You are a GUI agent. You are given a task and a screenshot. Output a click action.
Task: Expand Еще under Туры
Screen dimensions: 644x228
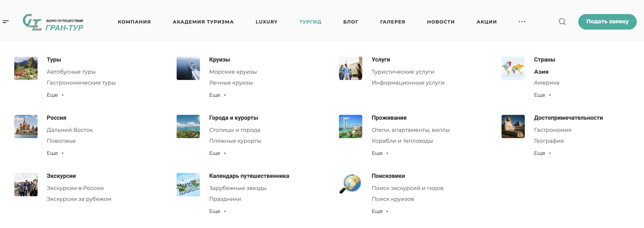(x=55, y=95)
